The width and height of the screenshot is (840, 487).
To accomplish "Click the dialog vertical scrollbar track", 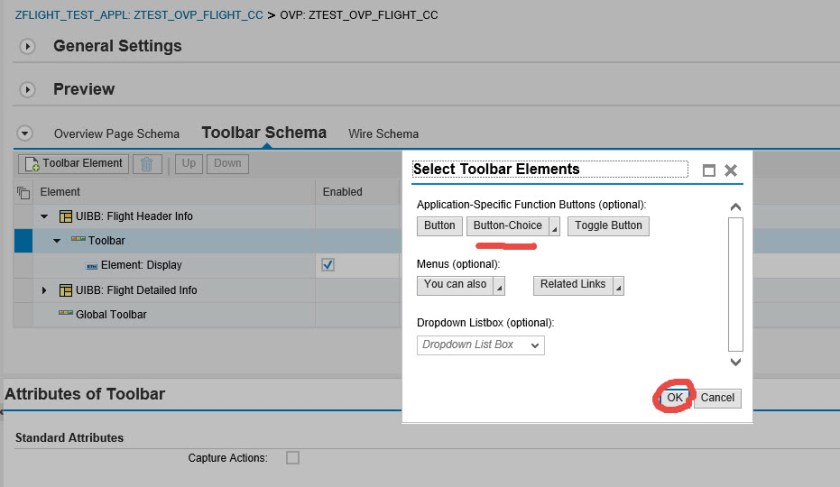I will point(736,284).
